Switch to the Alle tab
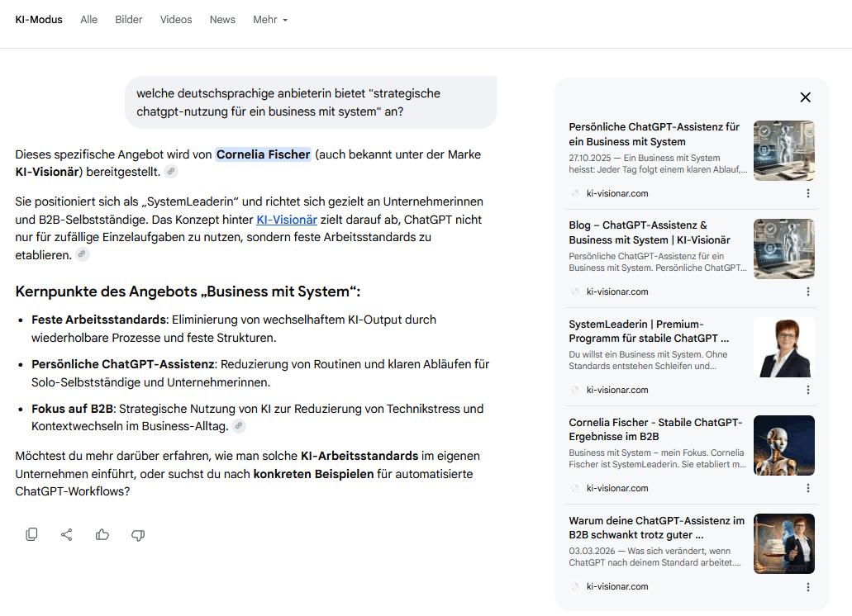The image size is (852, 616). click(89, 20)
